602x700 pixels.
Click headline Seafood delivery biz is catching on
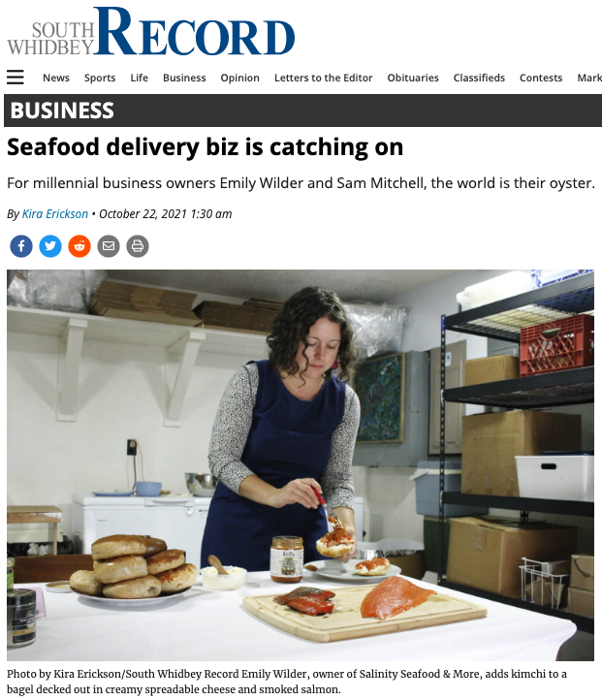205,147
